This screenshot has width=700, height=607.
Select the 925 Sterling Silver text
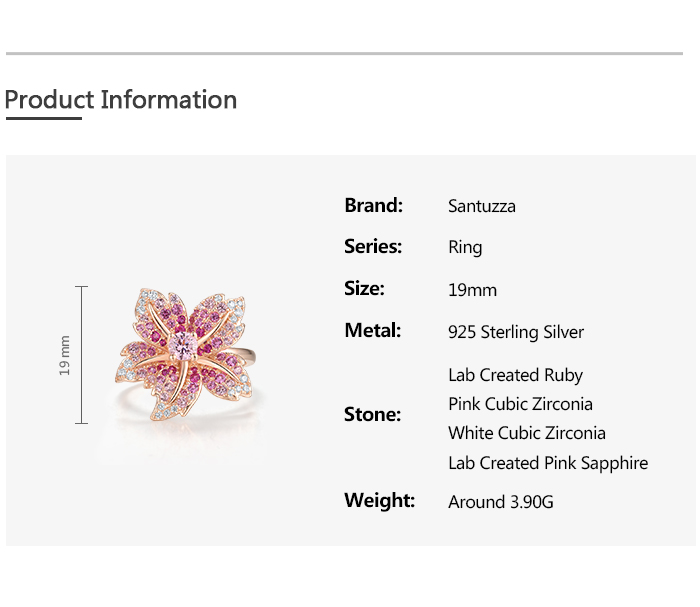516,332
